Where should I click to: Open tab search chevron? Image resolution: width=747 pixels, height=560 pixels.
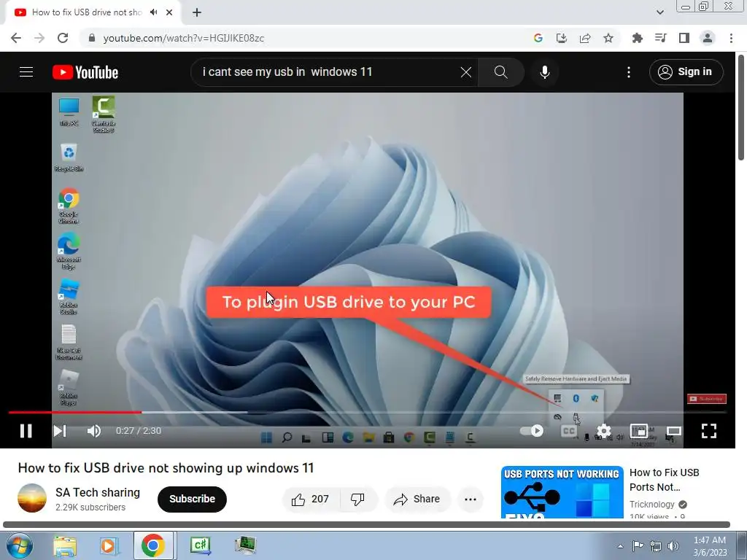tap(659, 12)
